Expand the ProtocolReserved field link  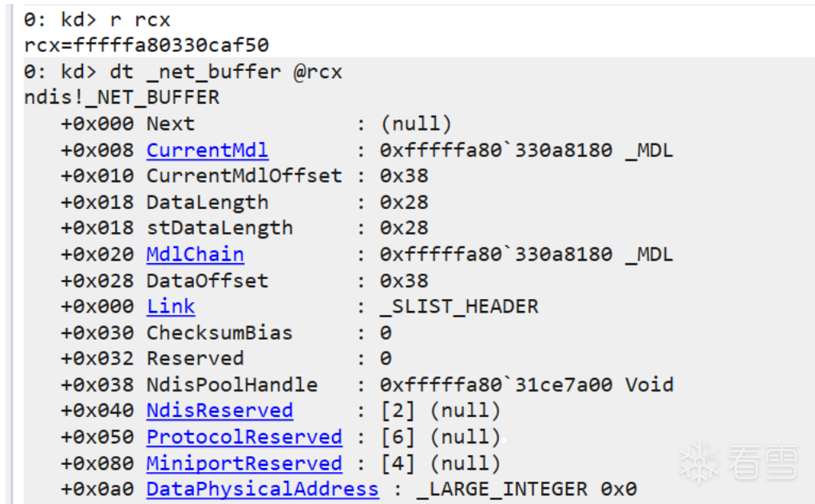pyautogui.click(x=243, y=437)
